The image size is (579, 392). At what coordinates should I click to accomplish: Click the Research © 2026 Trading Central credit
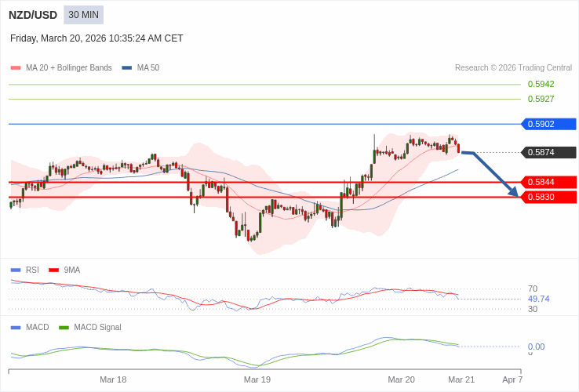pyautogui.click(x=513, y=68)
